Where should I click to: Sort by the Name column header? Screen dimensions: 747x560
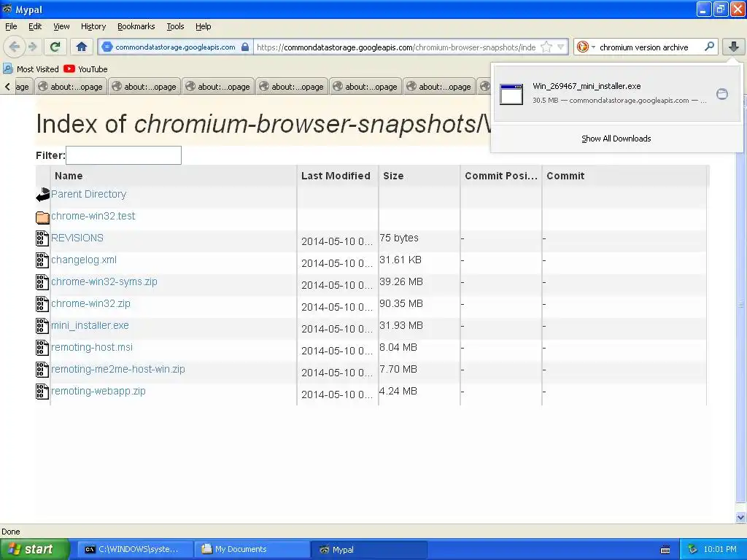point(69,176)
